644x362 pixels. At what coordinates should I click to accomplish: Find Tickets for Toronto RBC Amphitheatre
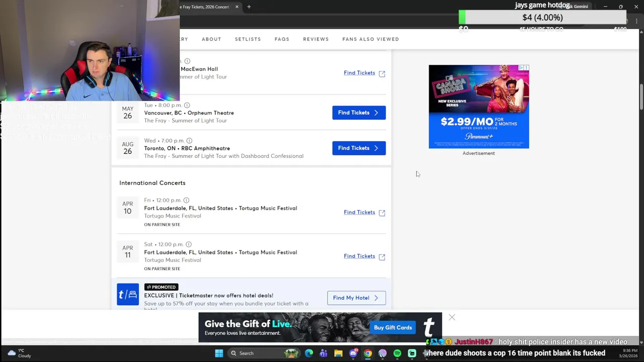pyautogui.click(x=359, y=148)
